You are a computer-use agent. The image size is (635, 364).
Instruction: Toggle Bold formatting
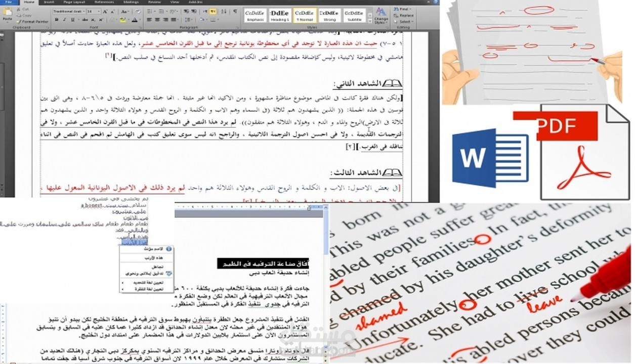(56, 20)
